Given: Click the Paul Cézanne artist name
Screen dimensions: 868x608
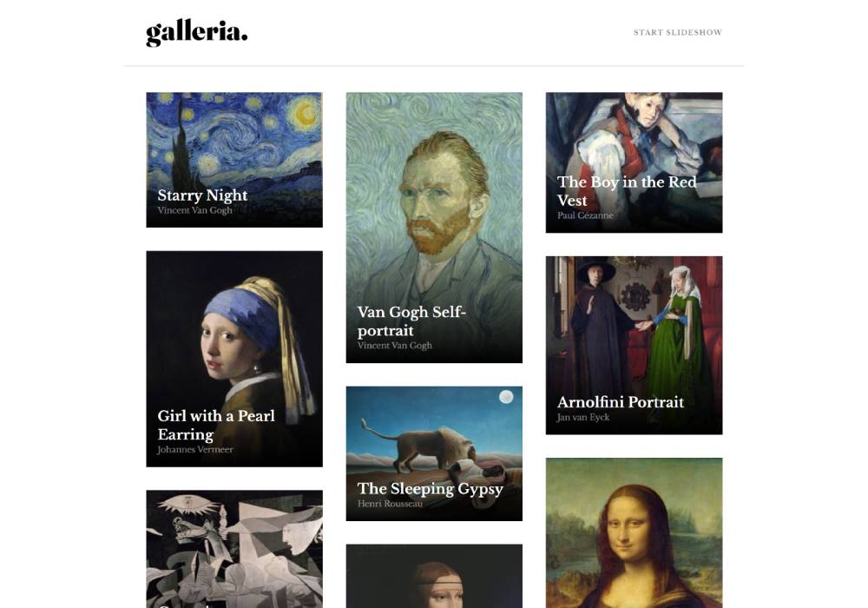Looking at the screenshot, I should click(585, 215).
